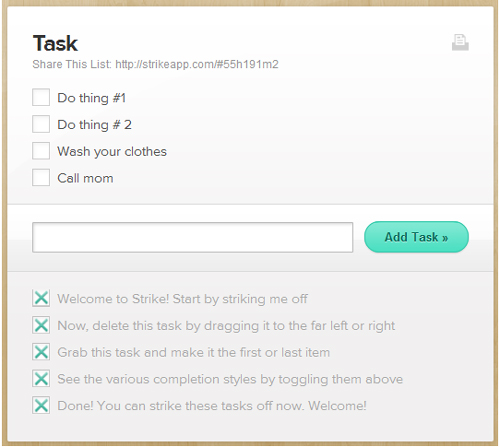Click the Add Task button
This screenshot has height=447, width=500.
coord(416,237)
